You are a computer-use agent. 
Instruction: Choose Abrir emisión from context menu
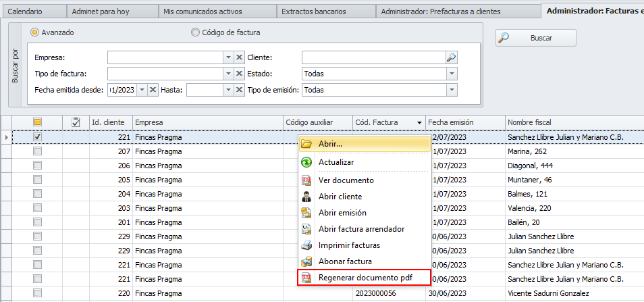pos(365,213)
